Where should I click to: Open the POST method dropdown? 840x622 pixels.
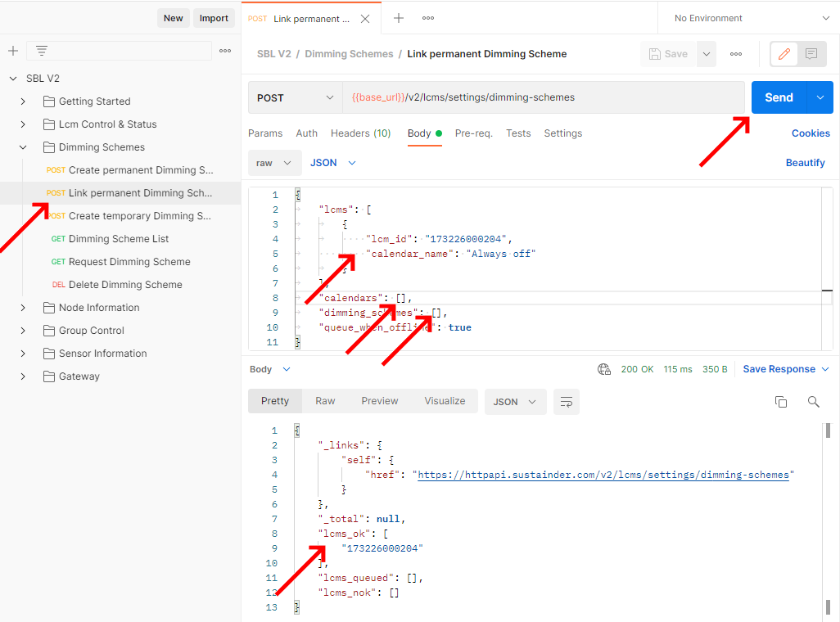coord(294,97)
